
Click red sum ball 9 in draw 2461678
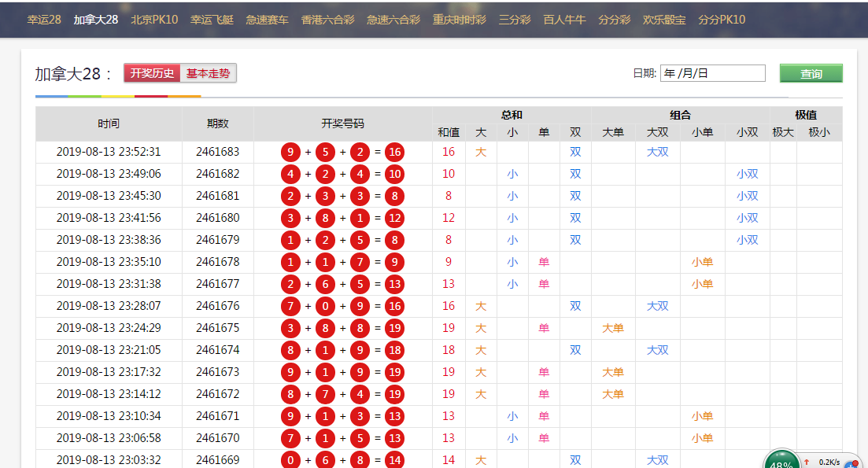pyautogui.click(x=394, y=262)
